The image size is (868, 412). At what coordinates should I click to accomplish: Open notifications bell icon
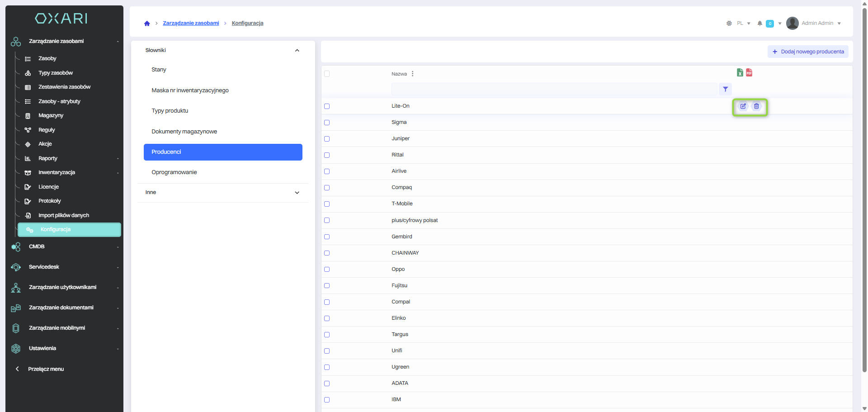[759, 24]
